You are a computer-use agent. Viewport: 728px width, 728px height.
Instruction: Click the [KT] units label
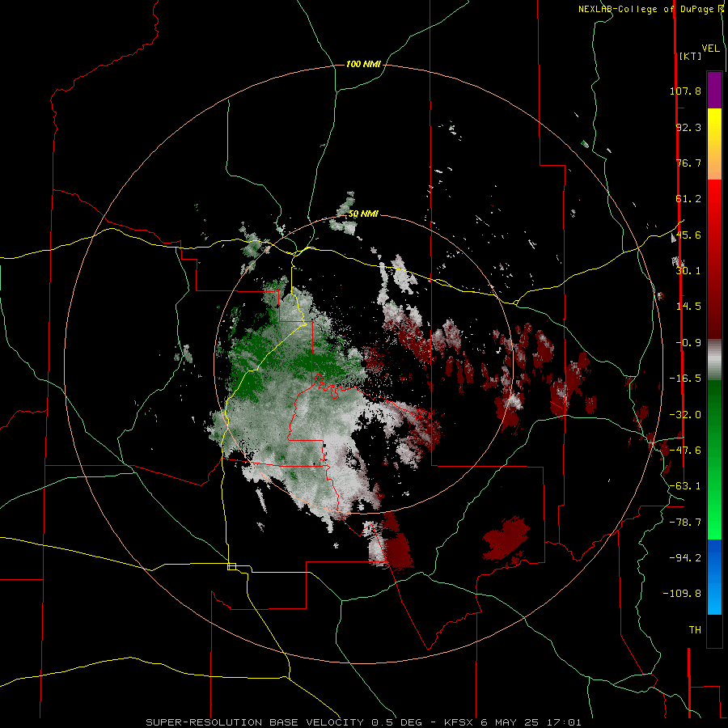[690, 56]
